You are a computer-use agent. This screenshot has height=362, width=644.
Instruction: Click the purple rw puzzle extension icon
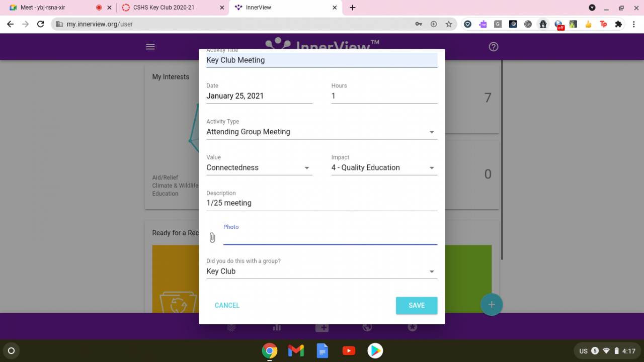coord(483,24)
